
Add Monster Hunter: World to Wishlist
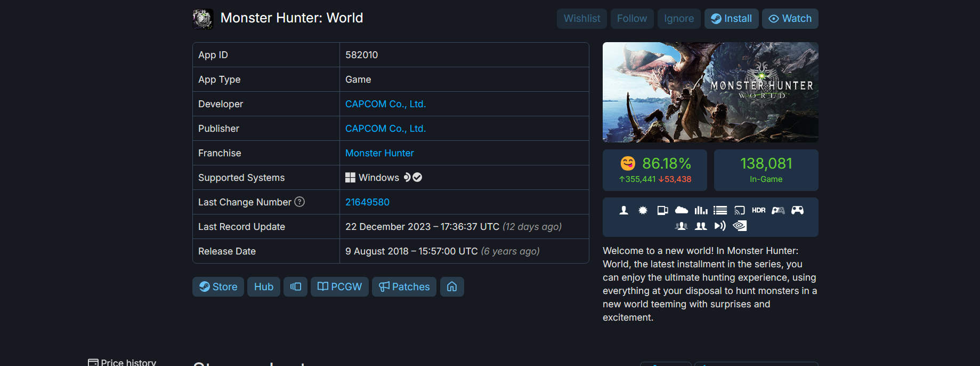click(581, 19)
